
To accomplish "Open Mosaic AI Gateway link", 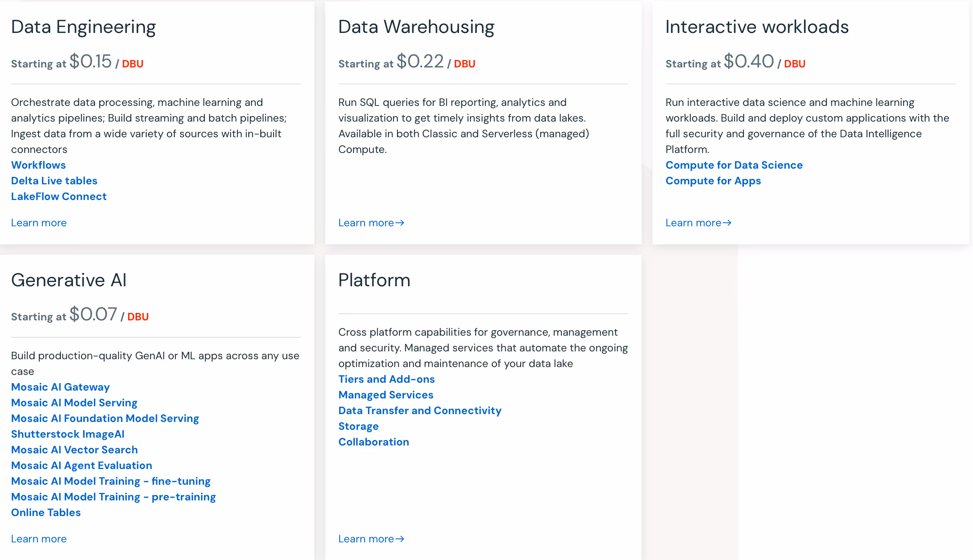I will (60, 387).
